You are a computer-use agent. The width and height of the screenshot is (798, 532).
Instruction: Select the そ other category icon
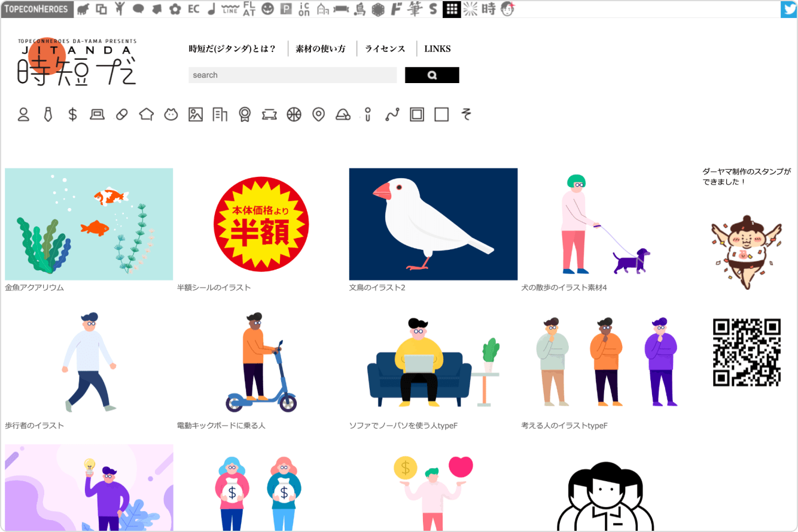click(466, 114)
